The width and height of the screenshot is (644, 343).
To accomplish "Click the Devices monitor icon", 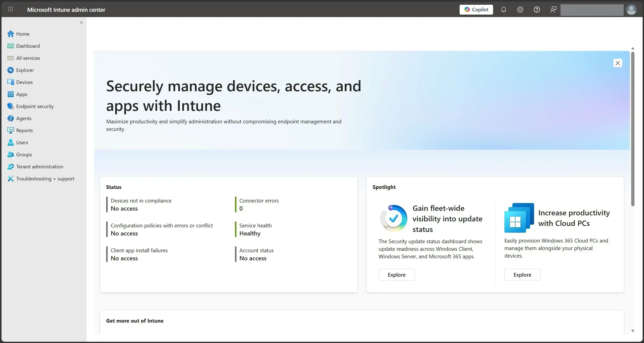I will (x=11, y=82).
